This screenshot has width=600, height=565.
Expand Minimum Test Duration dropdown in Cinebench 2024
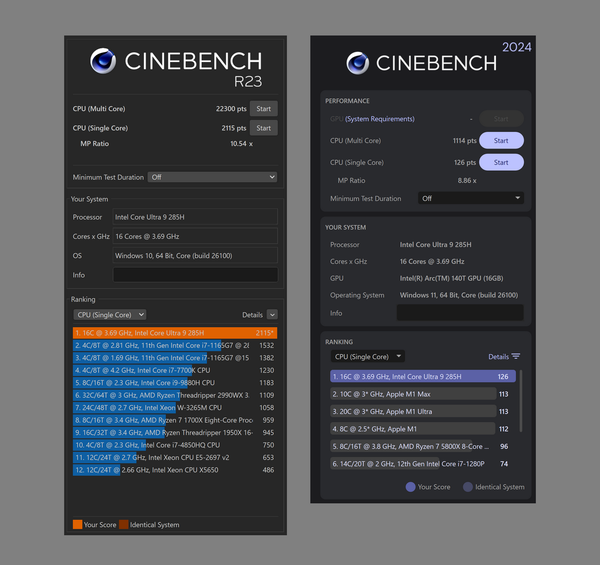click(x=470, y=198)
